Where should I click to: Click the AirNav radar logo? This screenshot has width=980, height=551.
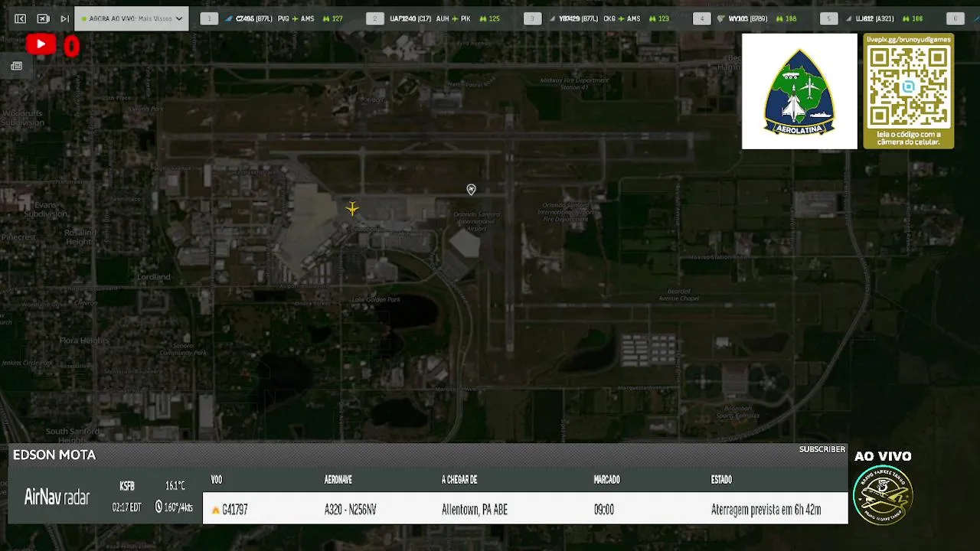[x=57, y=497]
